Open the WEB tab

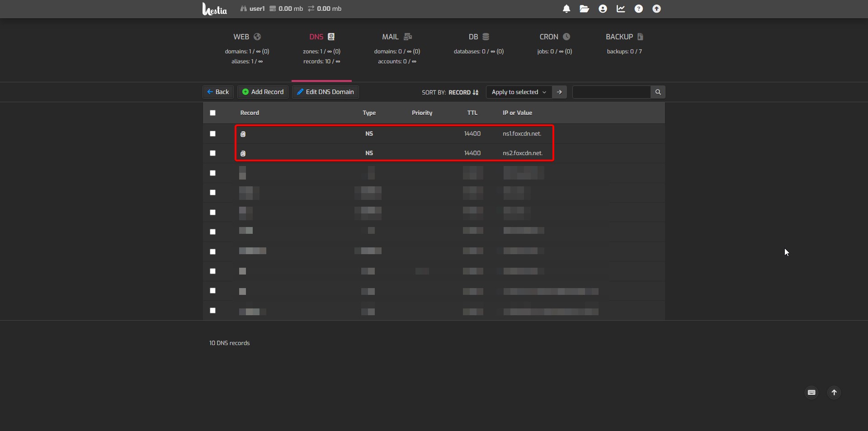click(x=247, y=37)
